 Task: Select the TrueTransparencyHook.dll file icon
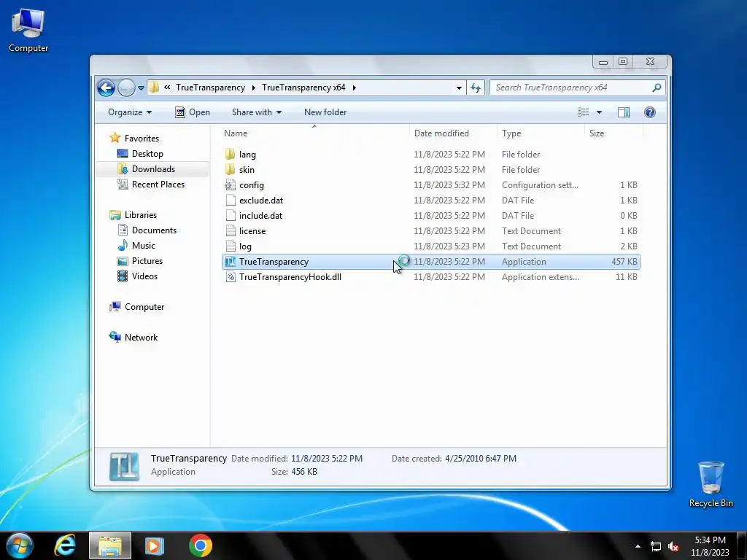(x=230, y=276)
